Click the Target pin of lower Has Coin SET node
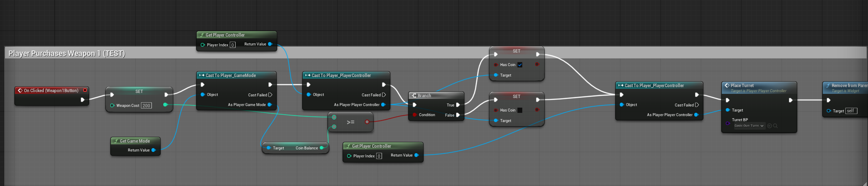The width and height of the screenshot is (868, 186). point(496,120)
